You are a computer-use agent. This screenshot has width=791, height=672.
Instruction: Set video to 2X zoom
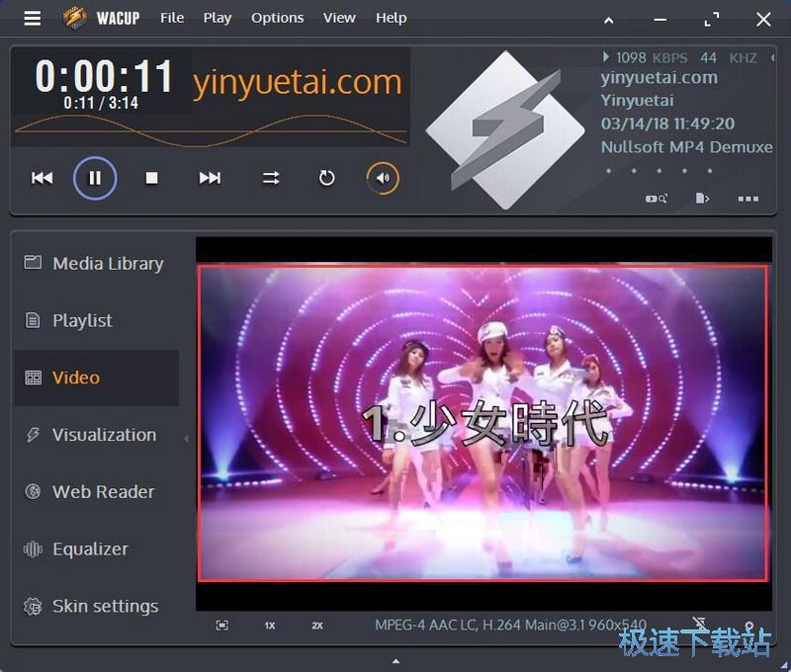[x=317, y=626]
